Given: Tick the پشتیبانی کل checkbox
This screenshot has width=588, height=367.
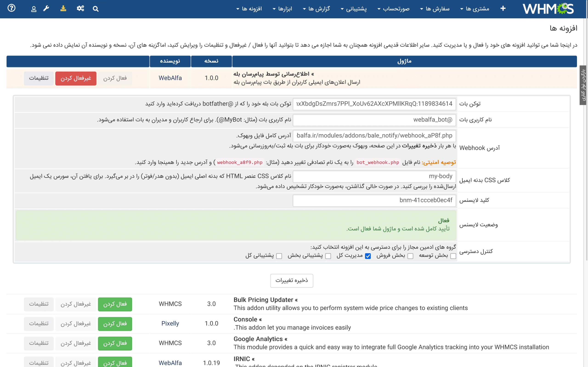Looking at the screenshot, I should (279, 256).
